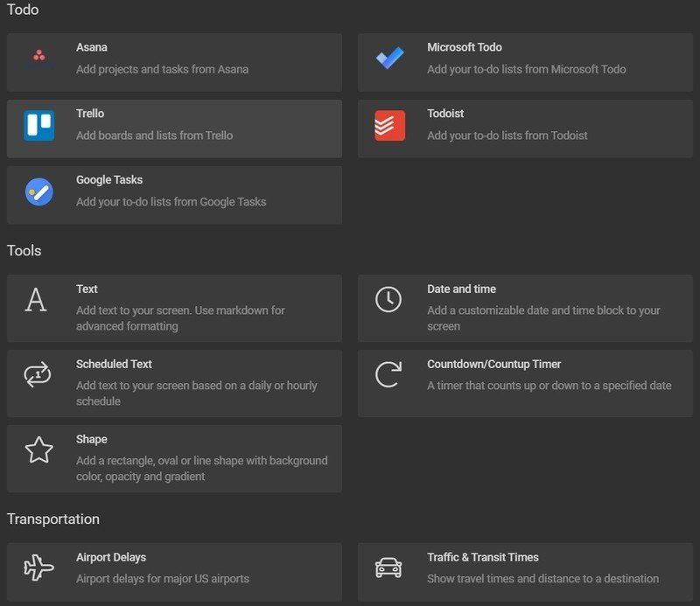The width and height of the screenshot is (700, 606).
Task: Open the Asana title
Action: 92,47
